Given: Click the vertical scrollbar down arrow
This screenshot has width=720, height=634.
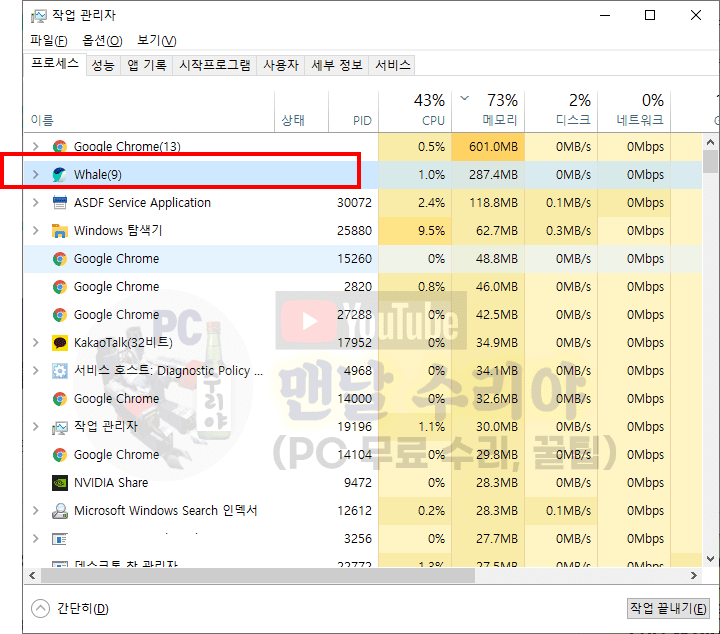Looking at the screenshot, I should [710, 559].
